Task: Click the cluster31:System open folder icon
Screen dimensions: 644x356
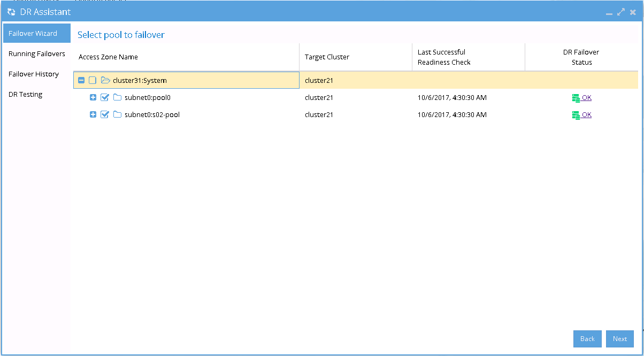Action: (105, 80)
